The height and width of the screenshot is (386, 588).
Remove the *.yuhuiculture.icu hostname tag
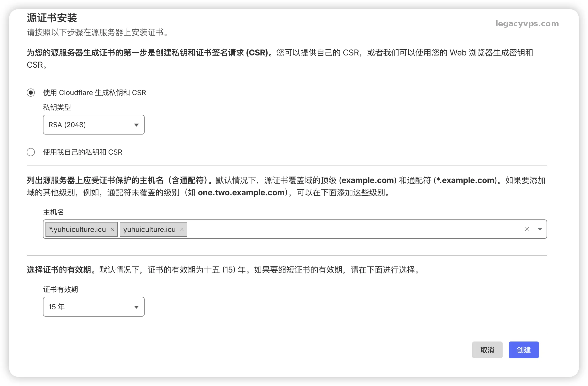point(112,229)
